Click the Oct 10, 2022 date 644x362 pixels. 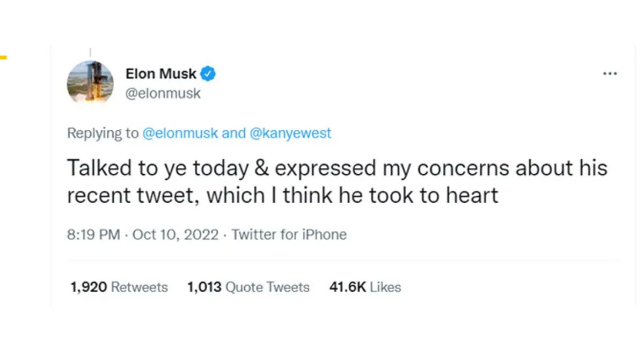coord(174,234)
